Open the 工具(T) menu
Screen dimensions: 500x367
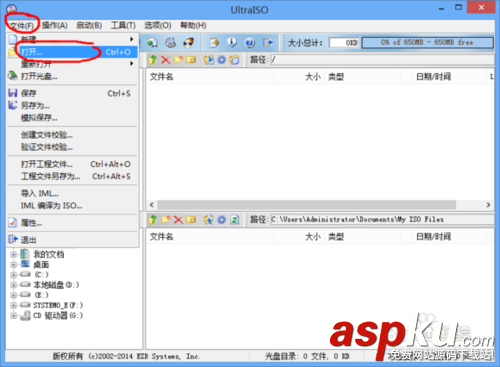[123, 25]
